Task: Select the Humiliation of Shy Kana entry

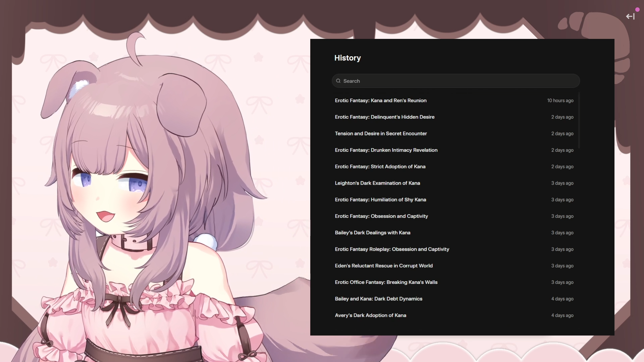Action: point(380,200)
